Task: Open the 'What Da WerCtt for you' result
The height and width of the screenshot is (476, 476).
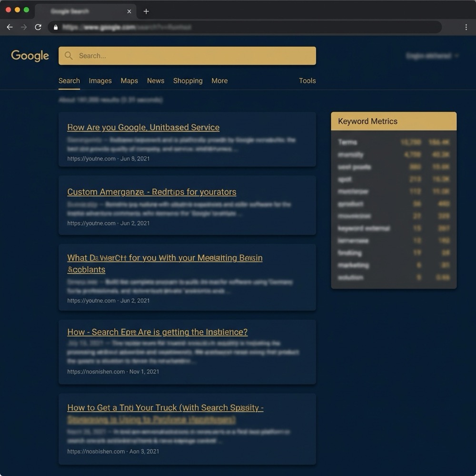Action: click(x=165, y=264)
